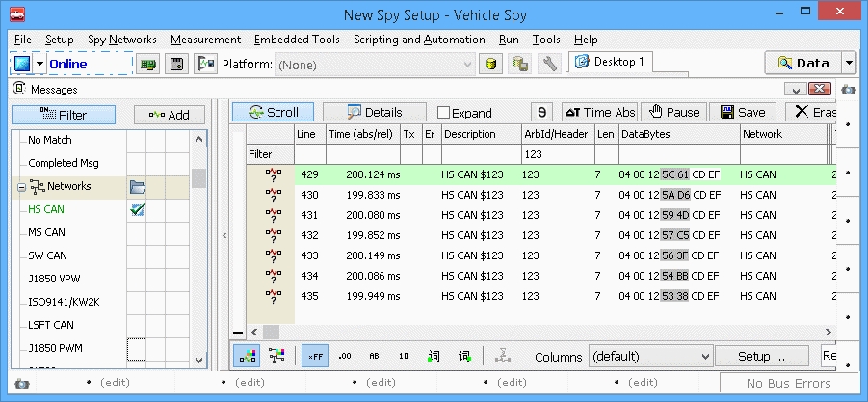Image resolution: width=868 pixels, height=402 pixels.
Task: Click the green circuit board hardware icon
Action: pos(148,64)
